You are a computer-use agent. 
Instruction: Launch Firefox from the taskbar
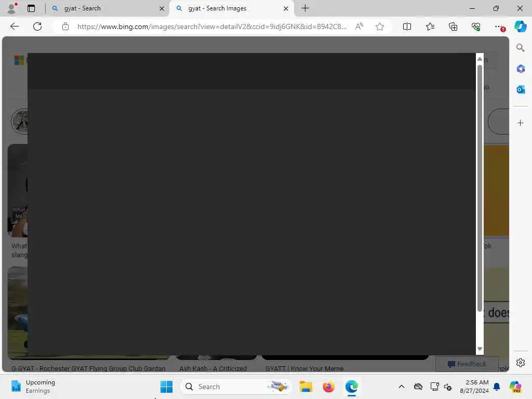click(x=328, y=387)
